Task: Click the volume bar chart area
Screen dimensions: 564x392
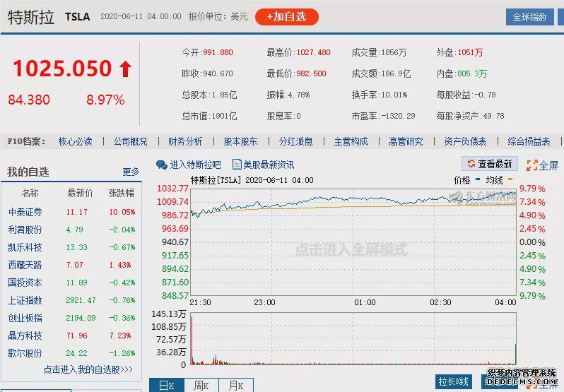Action: point(353,338)
